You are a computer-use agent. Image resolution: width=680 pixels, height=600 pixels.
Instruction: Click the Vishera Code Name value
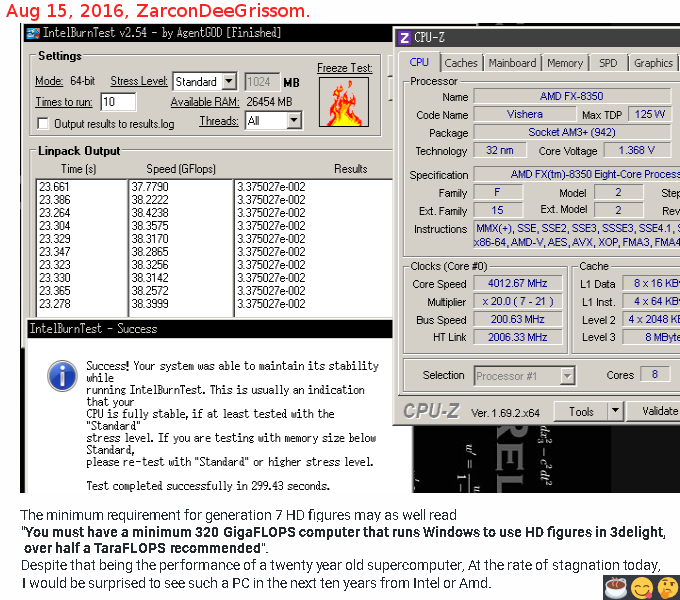coord(525,114)
